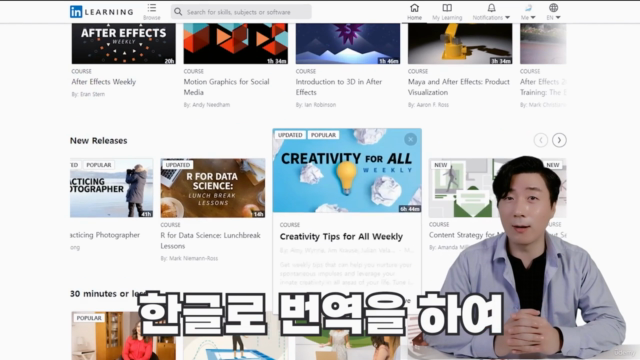Open Motion Graphics for Social Media thumbnail

click(x=236, y=44)
